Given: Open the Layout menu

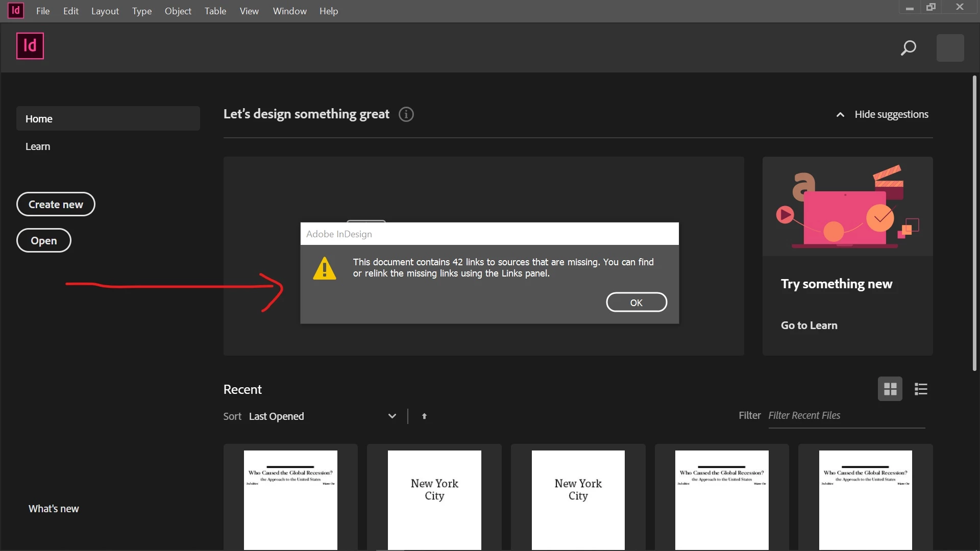Looking at the screenshot, I should (x=105, y=11).
